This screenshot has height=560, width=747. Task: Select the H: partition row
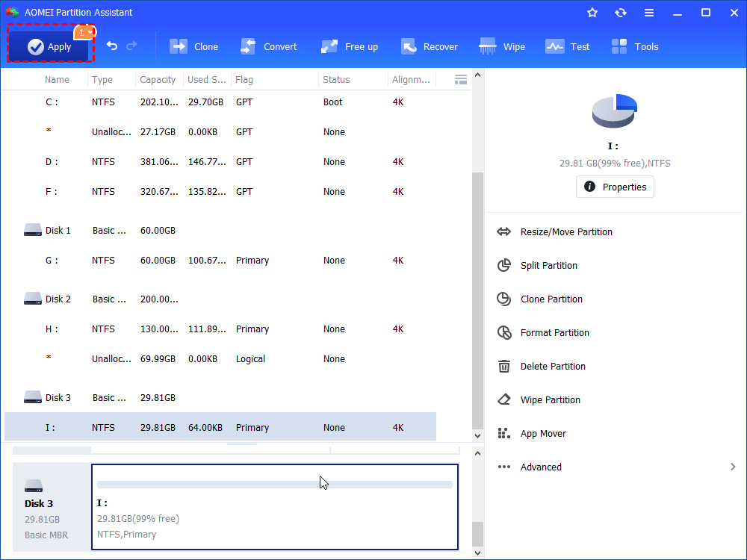[x=220, y=329]
